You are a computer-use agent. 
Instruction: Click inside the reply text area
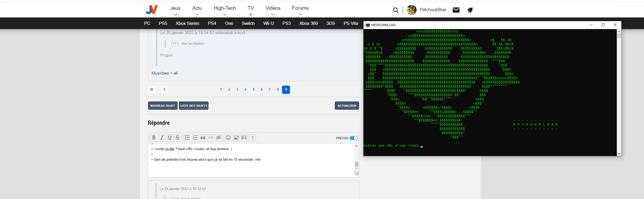[251, 160]
